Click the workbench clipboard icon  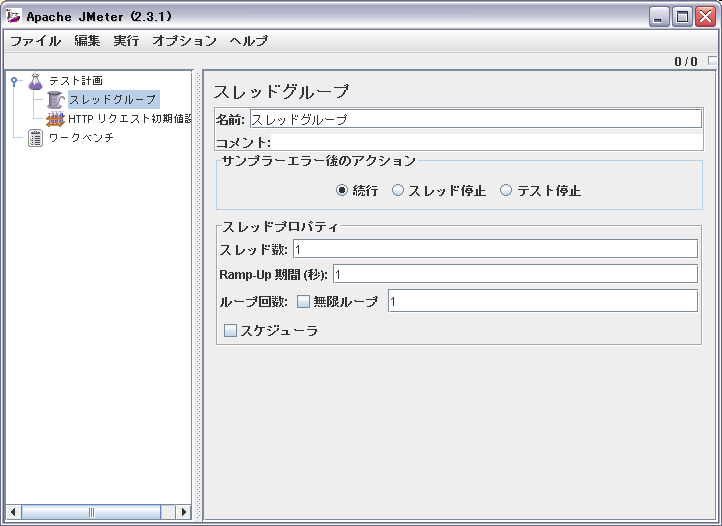coord(36,138)
